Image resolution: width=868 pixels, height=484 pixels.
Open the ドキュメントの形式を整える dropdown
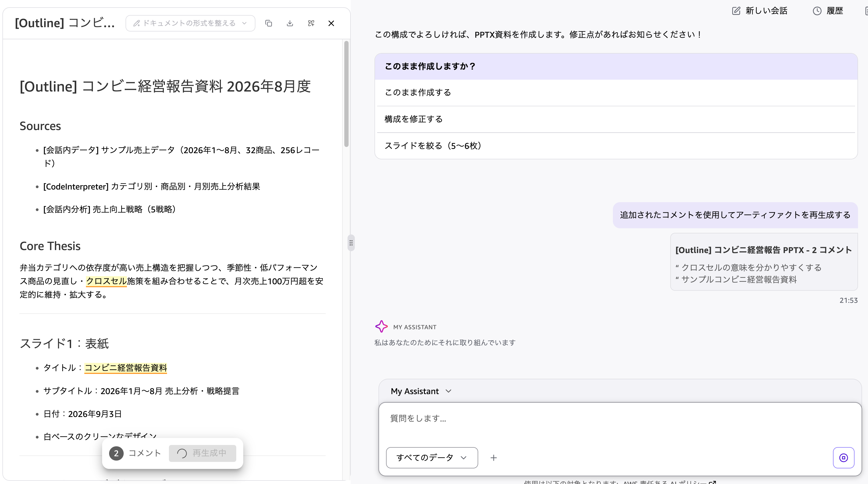click(190, 23)
